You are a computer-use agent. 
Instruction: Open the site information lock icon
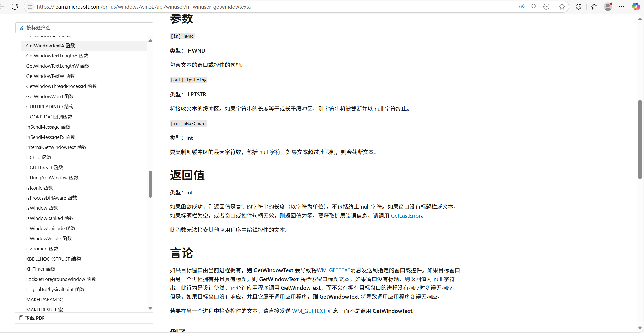coord(30,7)
